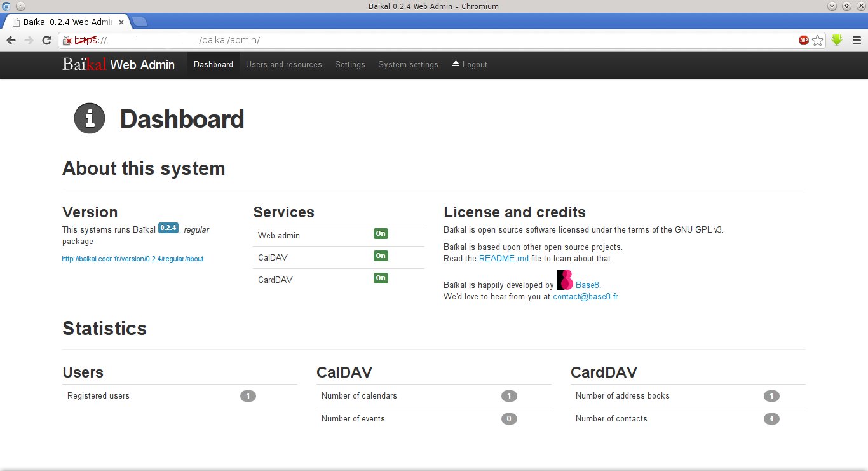Click the Statistics section heading
The width and height of the screenshot is (868, 471).
coord(105,328)
